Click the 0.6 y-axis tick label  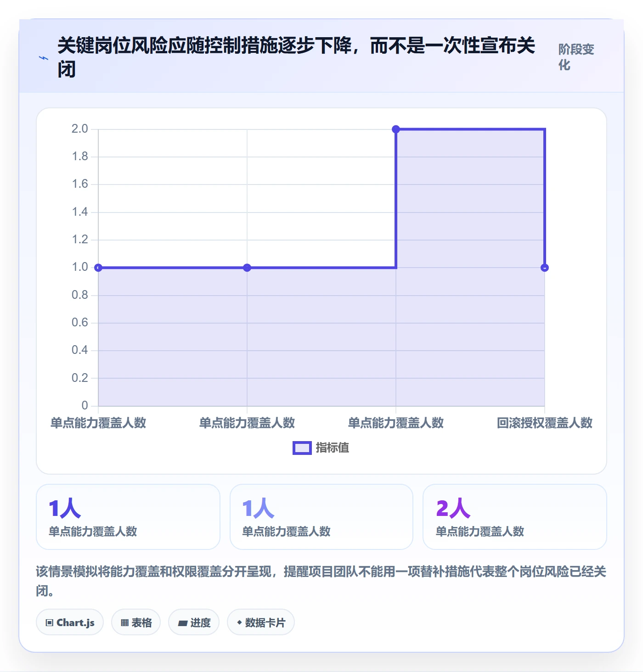pyautogui.click(x=80, y=323)
